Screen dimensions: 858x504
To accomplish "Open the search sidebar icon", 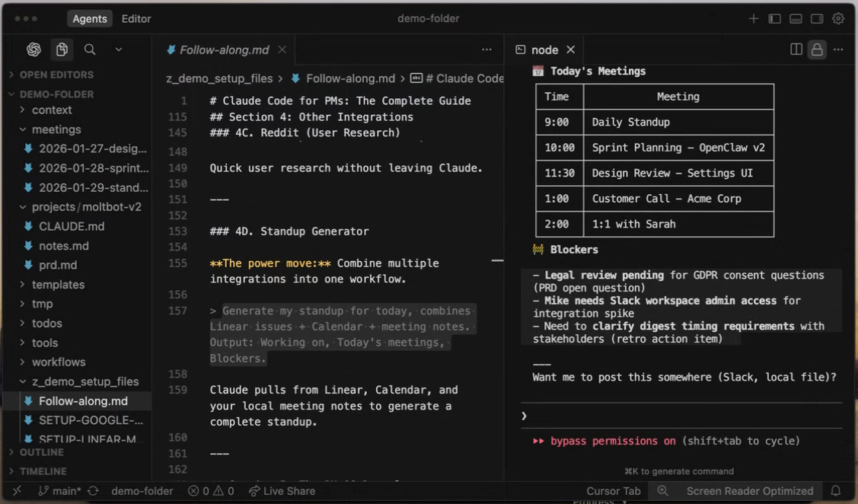I will [90, 49].
